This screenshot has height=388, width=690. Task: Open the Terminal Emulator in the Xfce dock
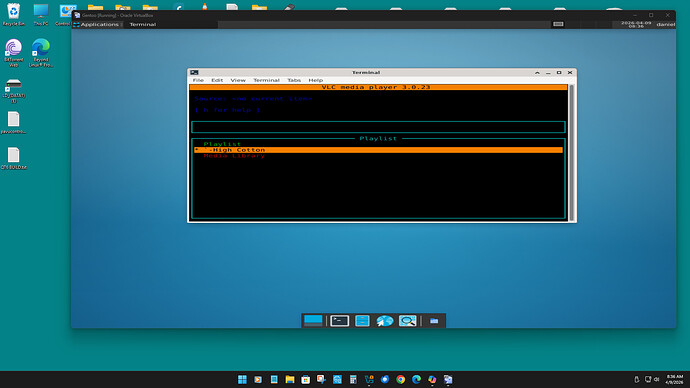coord(340,321)
